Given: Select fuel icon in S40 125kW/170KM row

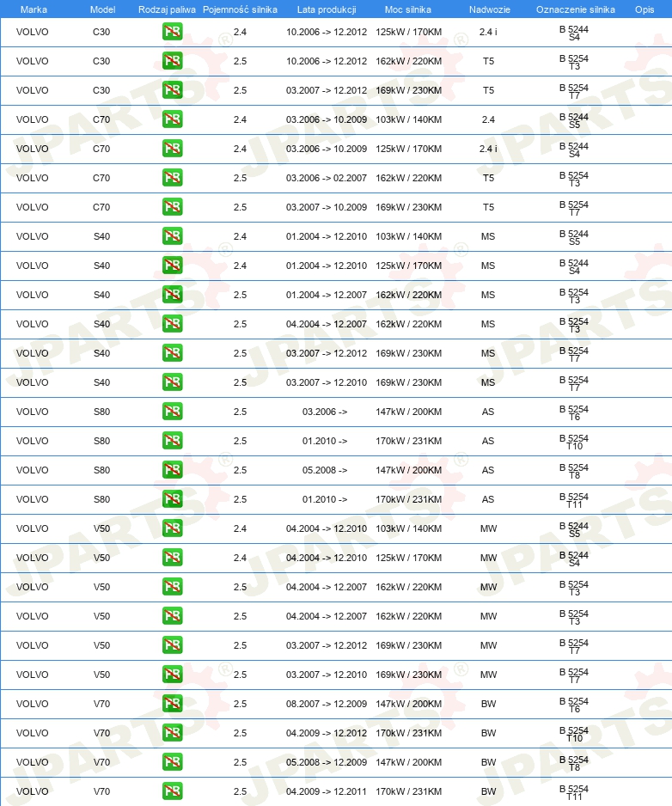Looking at the screenshot, I should pyautogui.click(x=172, y=266).
